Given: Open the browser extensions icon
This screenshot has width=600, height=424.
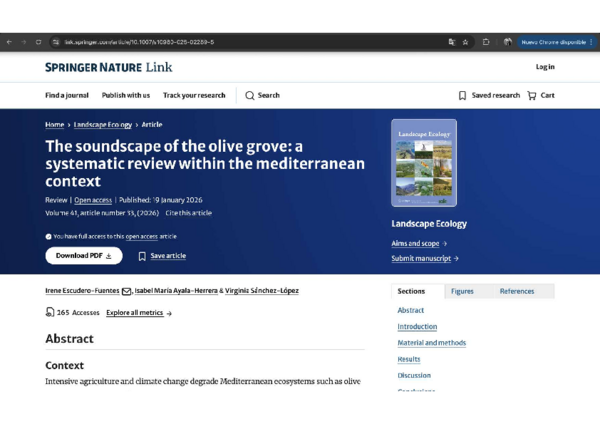Looking at the screenshot, I should (486, 42).
